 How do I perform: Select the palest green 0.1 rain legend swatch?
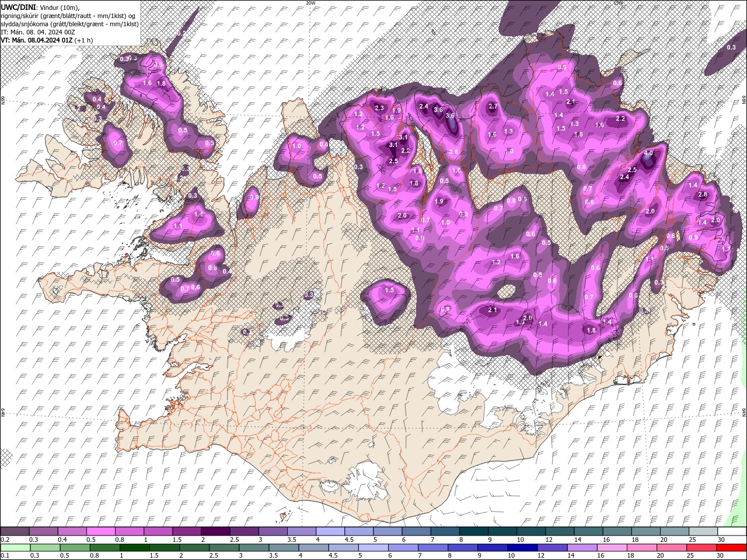(15, 547)
